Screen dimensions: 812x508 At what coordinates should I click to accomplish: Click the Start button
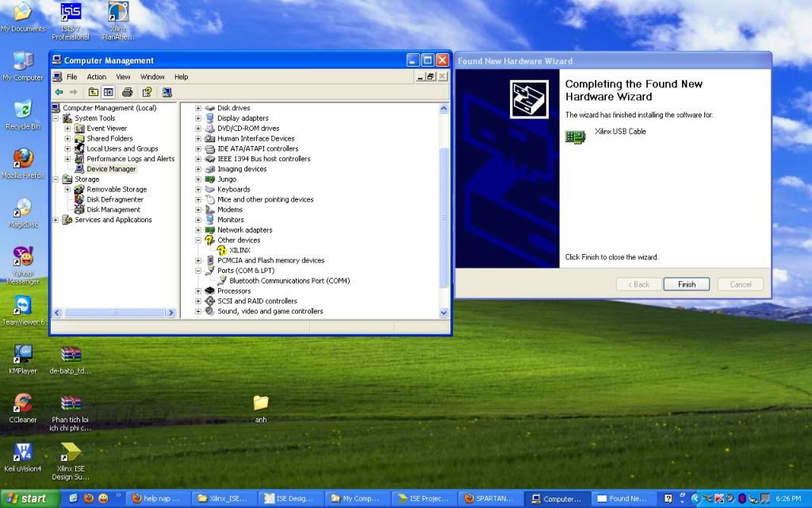29,498
